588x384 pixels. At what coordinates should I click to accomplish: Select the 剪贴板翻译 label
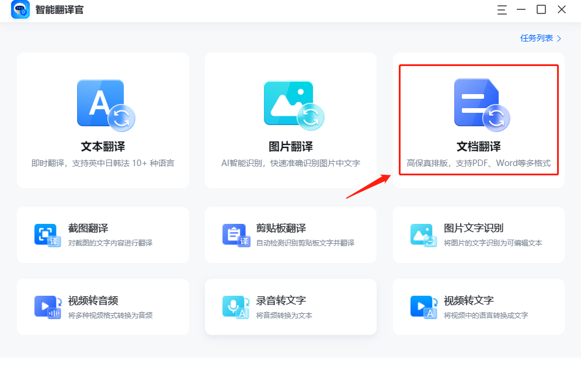pyautogui.click(x=281, y=228)
